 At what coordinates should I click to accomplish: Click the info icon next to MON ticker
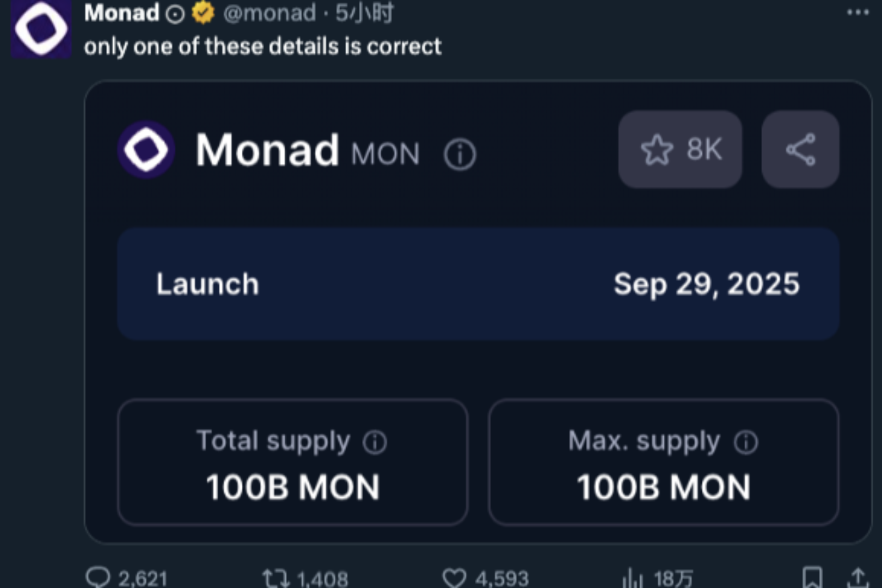point(460,155)
